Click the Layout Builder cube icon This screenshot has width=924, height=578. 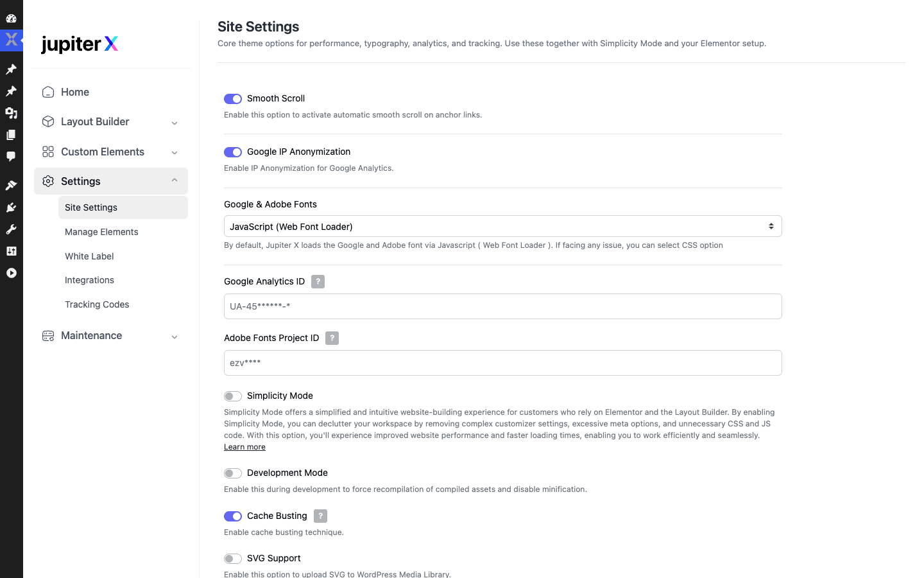coord(48,121)
